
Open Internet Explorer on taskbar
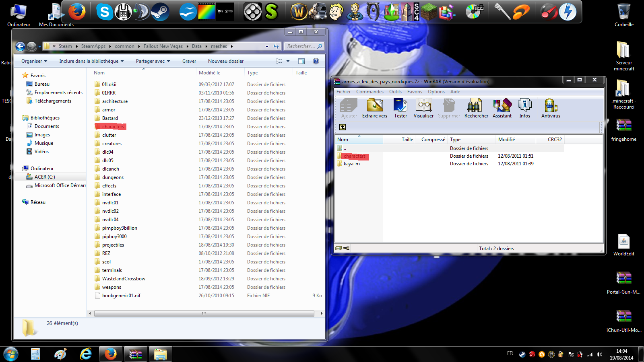coord(85,354)
